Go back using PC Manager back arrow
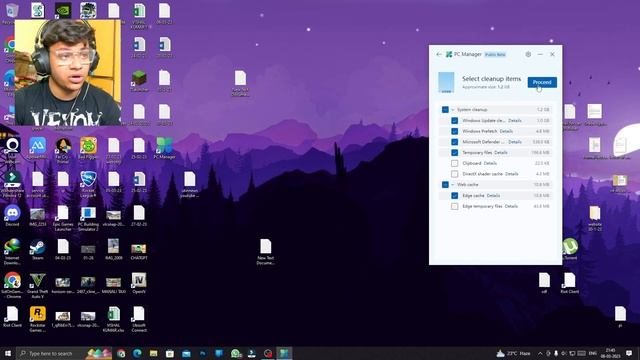 (x=439, y=54)
